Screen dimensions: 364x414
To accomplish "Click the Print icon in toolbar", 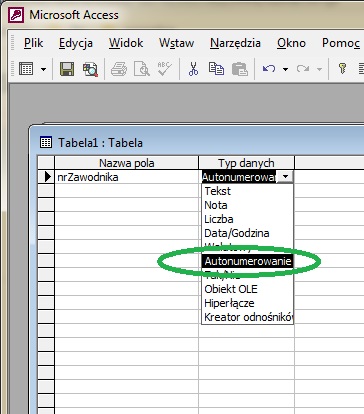I will coord(119,69).
